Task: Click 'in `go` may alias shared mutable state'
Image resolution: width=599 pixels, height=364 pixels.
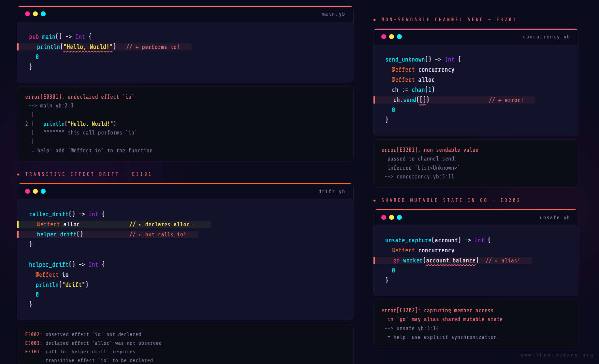Action: coord(445,319)
